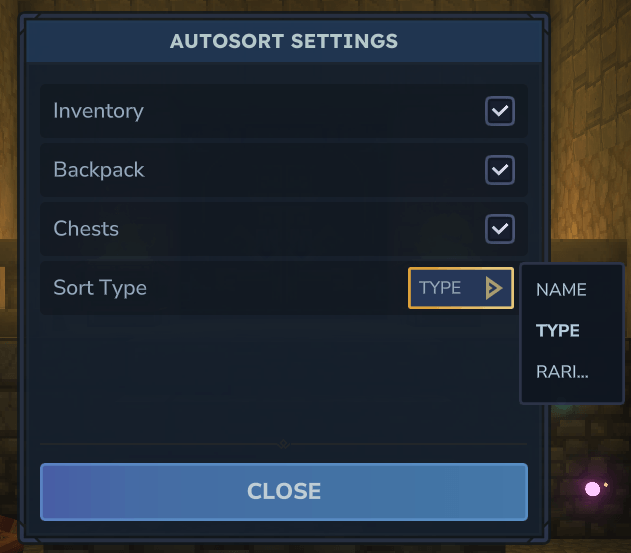Pick the truncated RARI... sort option
Screen dimensions: 631x553
(x=562, y=373)
